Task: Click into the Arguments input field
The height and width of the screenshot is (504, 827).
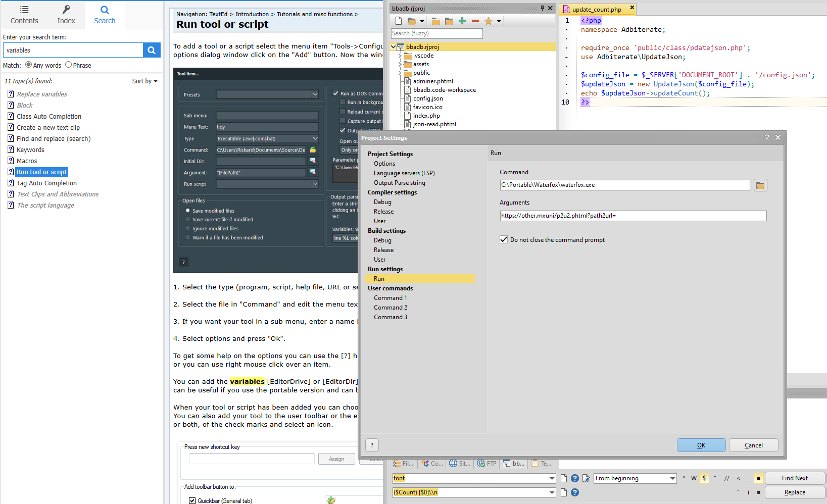Action: click(x=633, y=216)
